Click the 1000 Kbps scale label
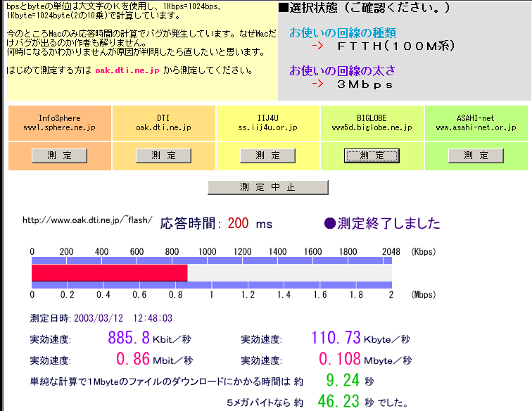The image size is (532, 411). [x=208, y=251]
